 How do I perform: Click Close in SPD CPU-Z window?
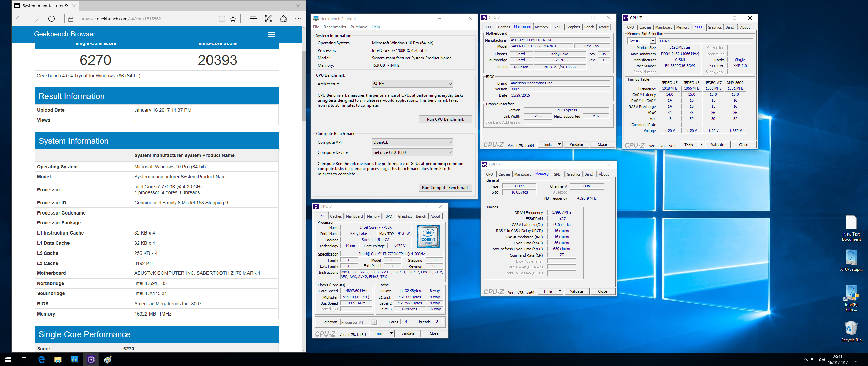click(x=744, y=145)
